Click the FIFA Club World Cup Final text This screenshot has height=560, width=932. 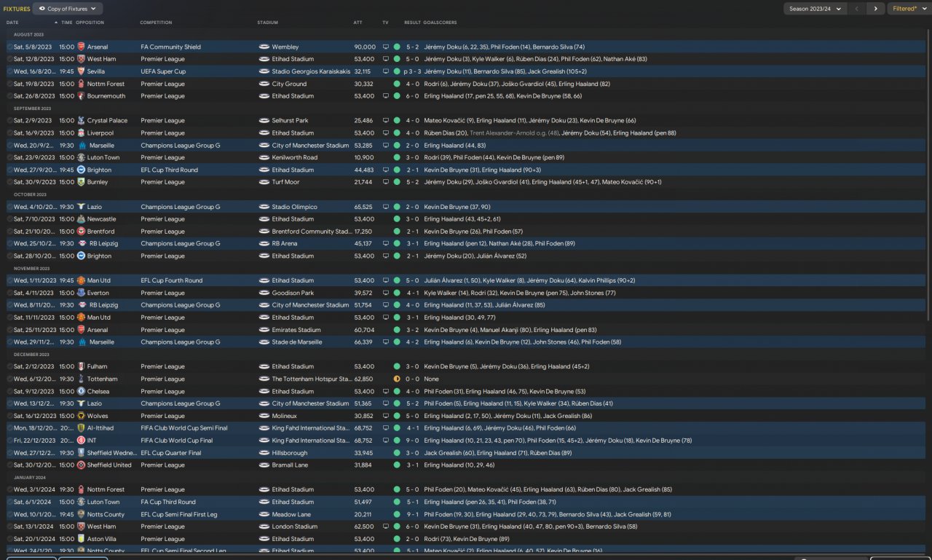177,441
